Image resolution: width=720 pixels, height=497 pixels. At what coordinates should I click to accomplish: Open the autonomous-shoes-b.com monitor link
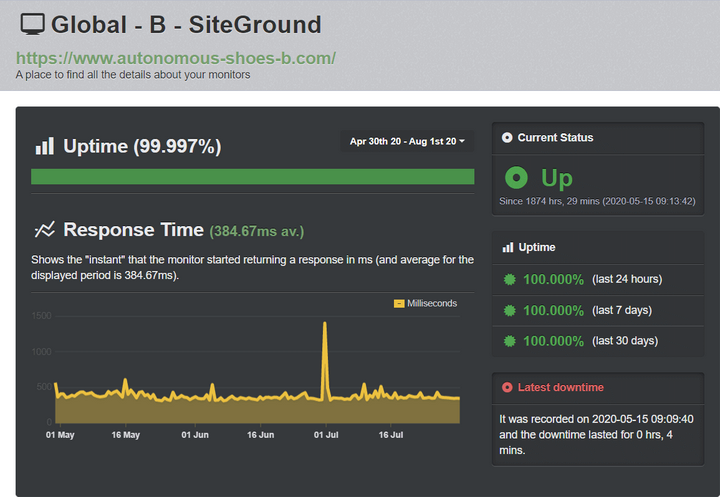tap(176, 58)
